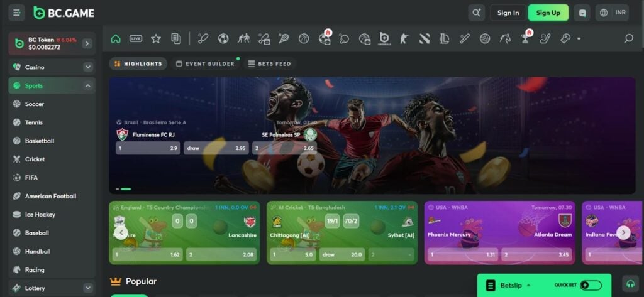Toggle the Quick Bet switch
This screenshot has height=297, width=644.
591,285
